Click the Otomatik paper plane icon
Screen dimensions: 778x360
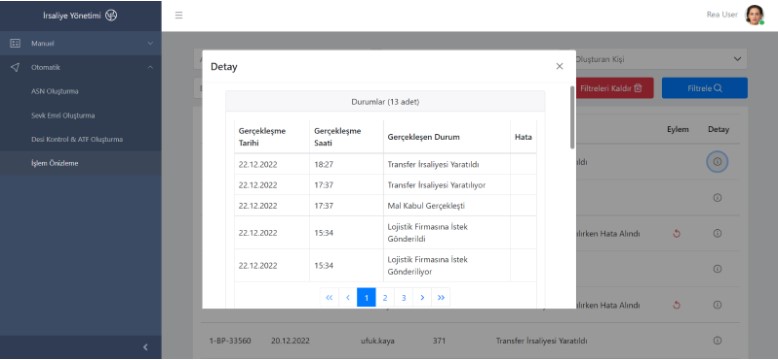tap(15, 67)
